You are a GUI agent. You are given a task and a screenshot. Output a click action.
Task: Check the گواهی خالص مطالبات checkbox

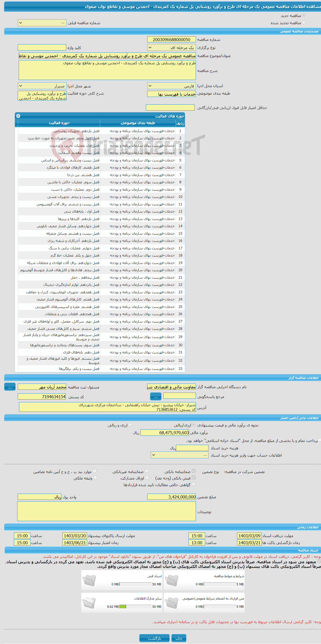coord(194,484)
